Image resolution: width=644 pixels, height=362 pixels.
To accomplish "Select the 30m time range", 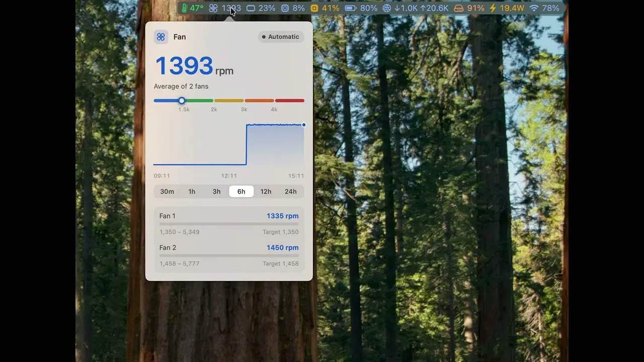I will tap(167, 192).
